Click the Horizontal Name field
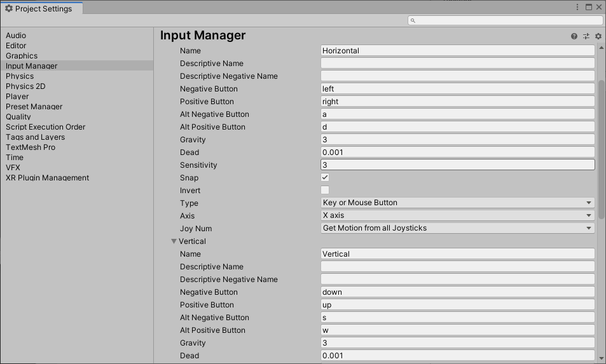This screenshot has width=606, height=364. pyautogui.click(x=458, y=51)
